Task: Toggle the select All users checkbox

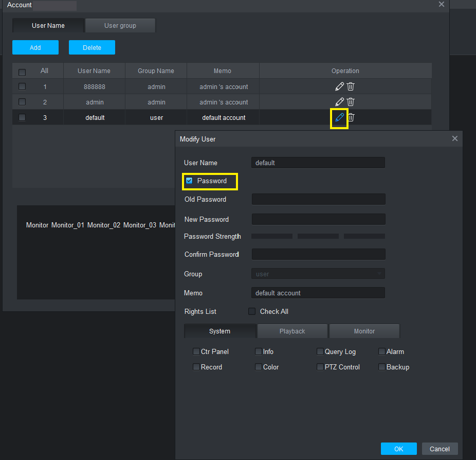Action: [22, 73]
